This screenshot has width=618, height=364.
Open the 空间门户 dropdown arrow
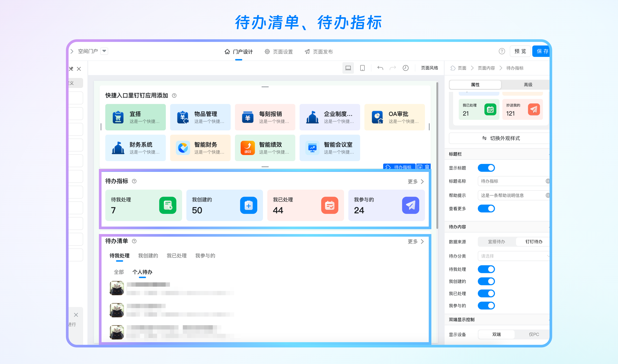point(104,51)
